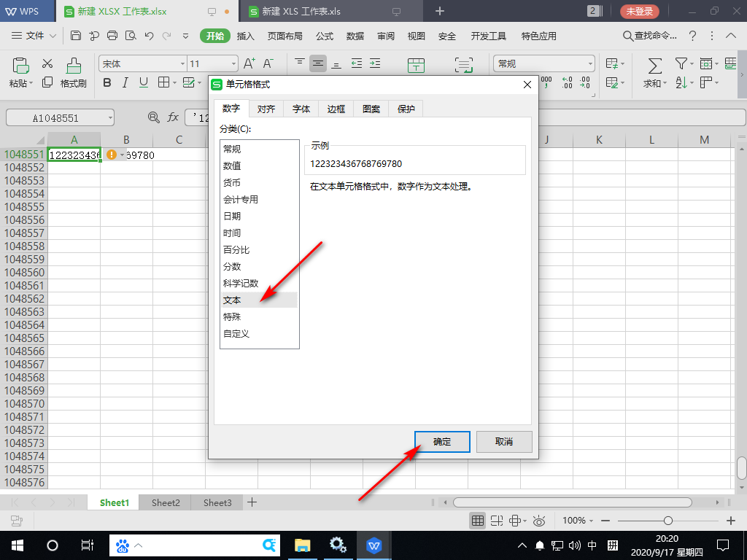Click the 确定 confirm button
Screen dimensions: 747x560
441,441
